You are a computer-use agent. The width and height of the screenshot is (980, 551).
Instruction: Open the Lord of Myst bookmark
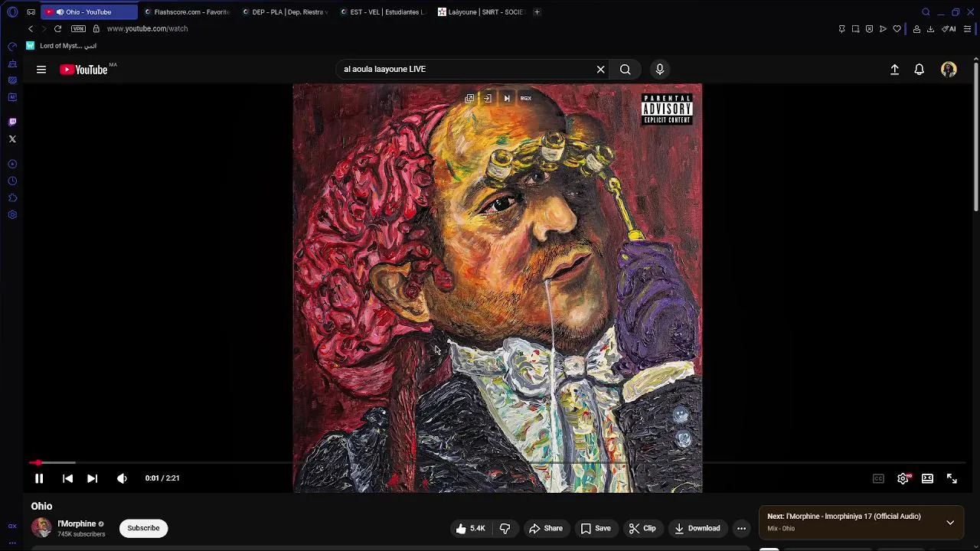pos(61,46)
